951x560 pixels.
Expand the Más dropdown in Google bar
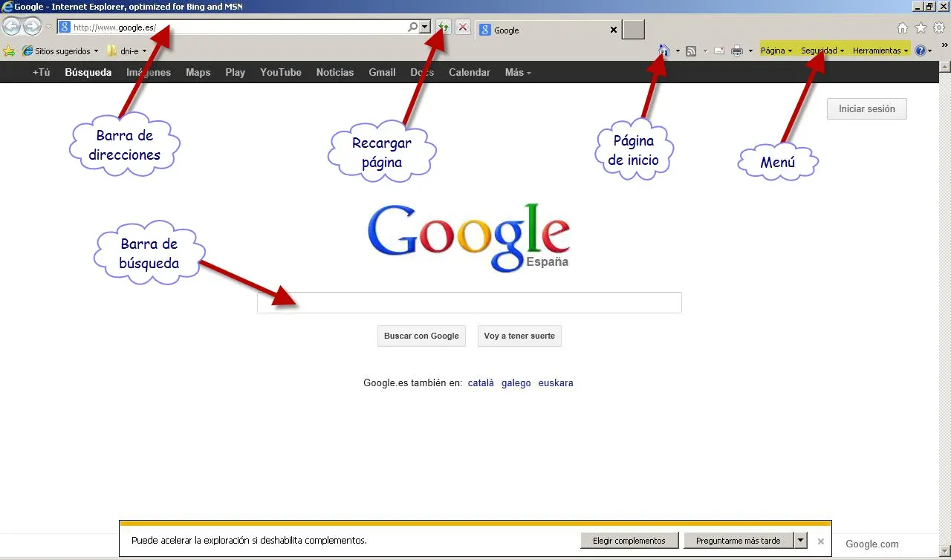pyautogui.click(x=518, y=72)
